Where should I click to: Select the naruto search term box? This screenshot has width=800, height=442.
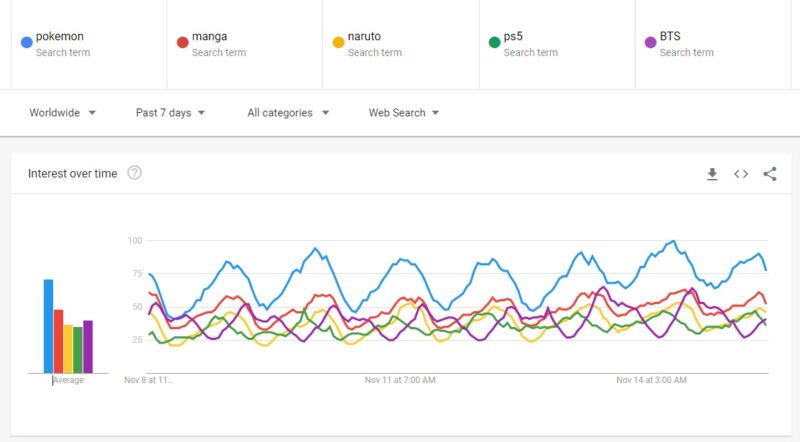click(365, 36)
